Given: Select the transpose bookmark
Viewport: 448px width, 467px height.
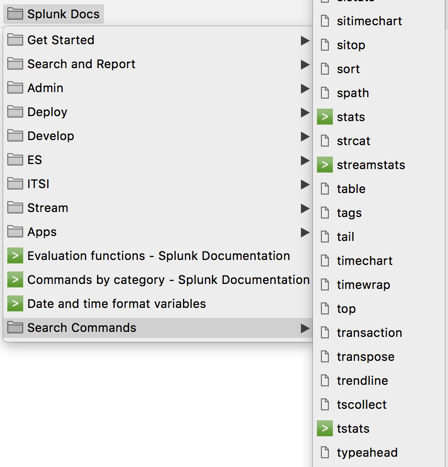Looking at the screenshot, I should coord(380,357).
